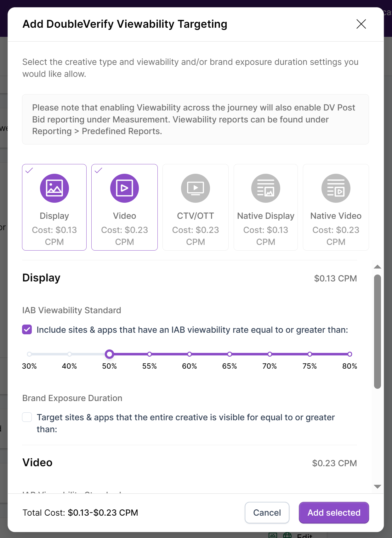Screen dimensions: 392x538
Task: Click the vertical scrollbar thumb
Action: pos(378,331)
